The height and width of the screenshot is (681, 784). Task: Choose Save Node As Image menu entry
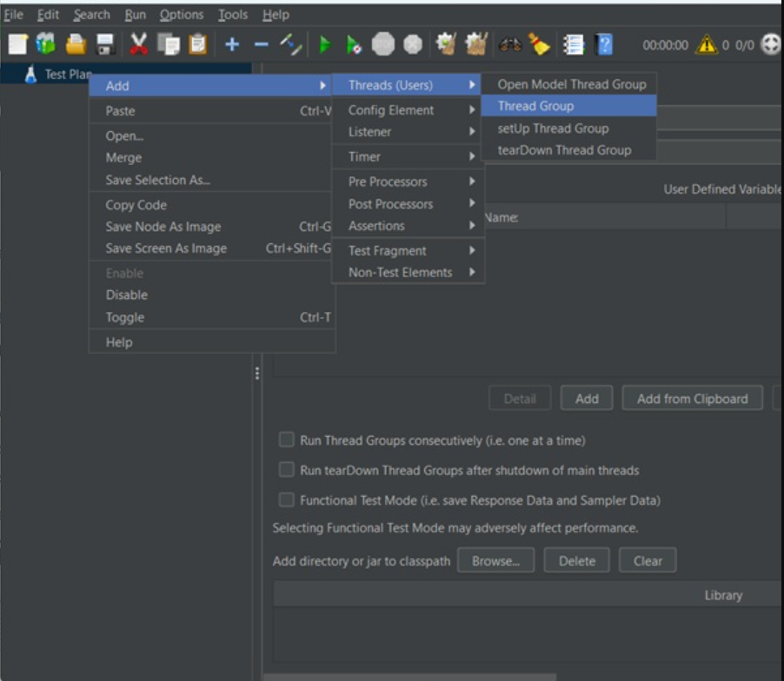pyautogui.click(x=163, y=227)
